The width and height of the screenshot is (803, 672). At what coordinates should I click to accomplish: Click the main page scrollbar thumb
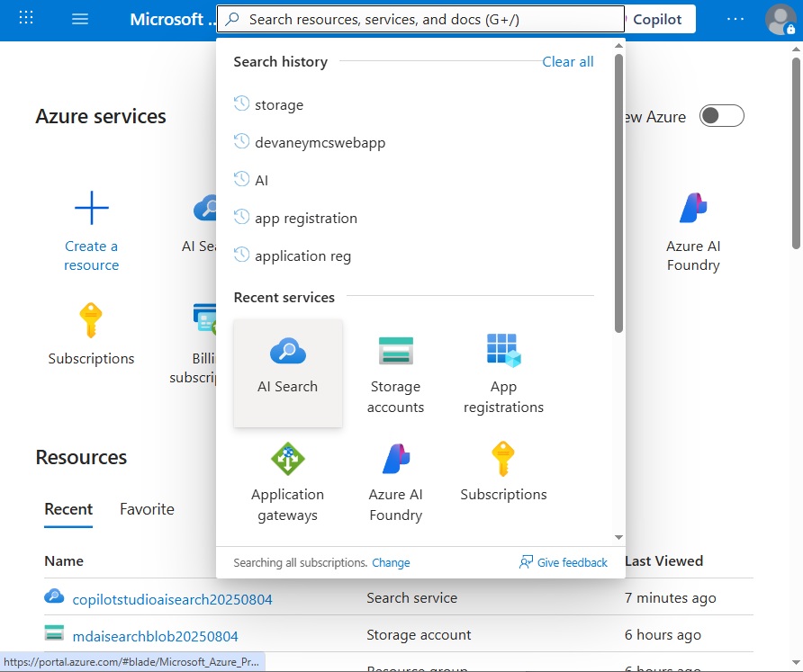tap(796, 153)
